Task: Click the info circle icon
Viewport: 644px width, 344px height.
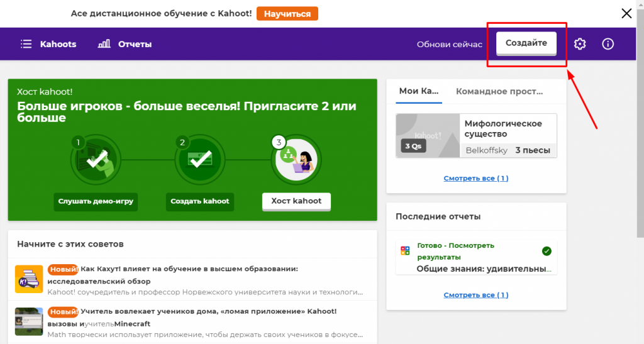Action: pos(608,44)
